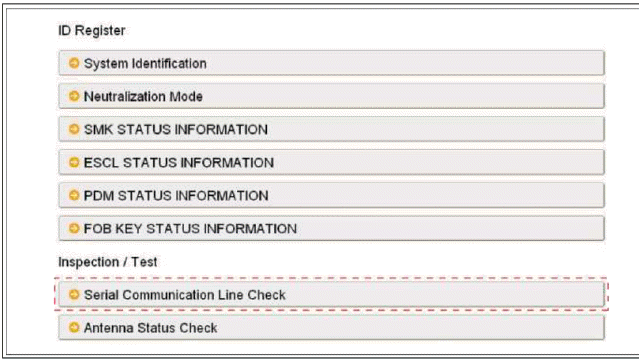Click orange icon next to PDM STATUS INFORMATION
Image resolution: width=639 pixels, height=360 pixels.
pyautogui.click(x=74, y=195)
